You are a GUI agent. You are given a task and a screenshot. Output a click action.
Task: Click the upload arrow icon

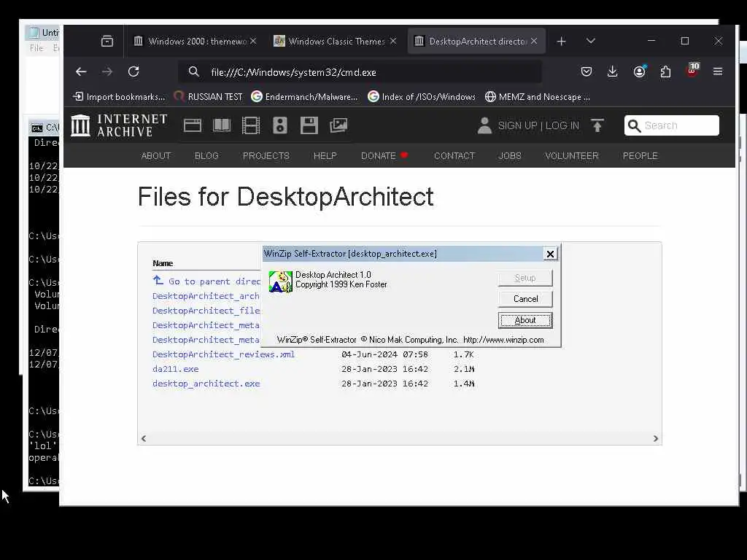point(597,125)
